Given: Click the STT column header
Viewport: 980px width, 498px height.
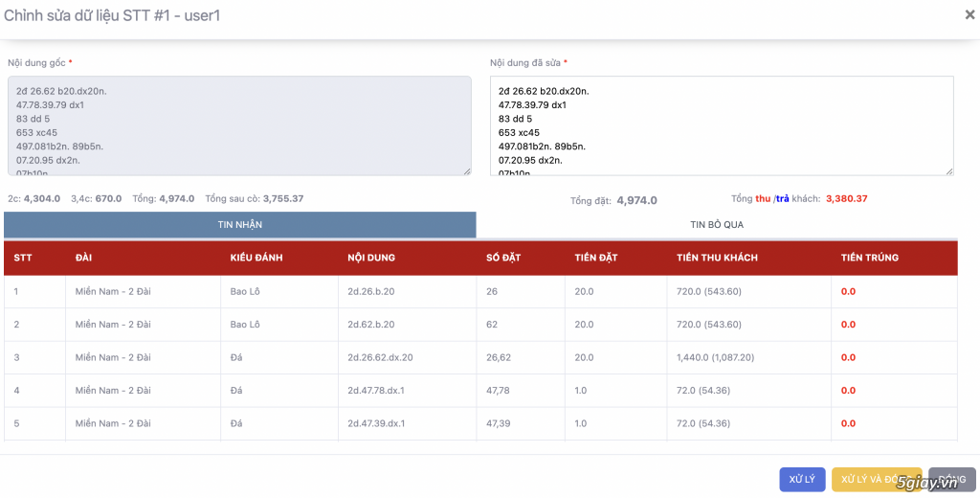Looking at the screenshot, I should pyautogui.click(x=23, y=258).
